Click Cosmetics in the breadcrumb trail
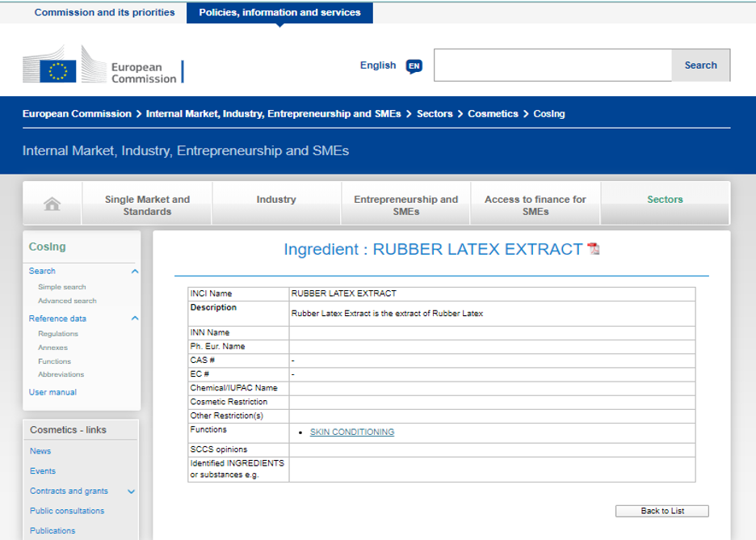756x540 pixels. point(493,114)
